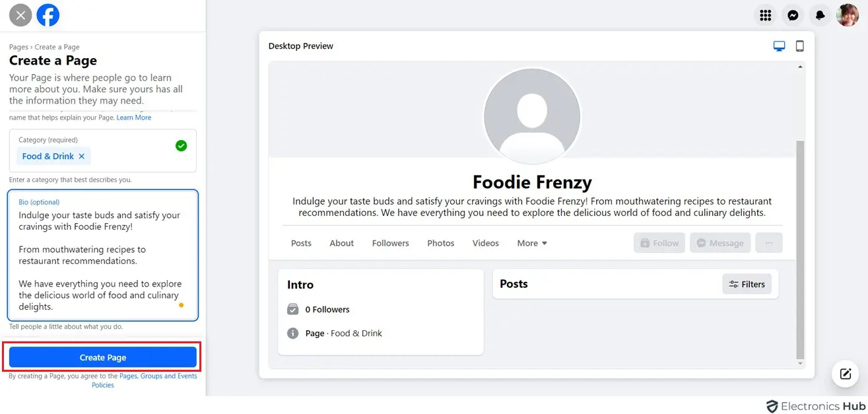The image size is (868, 414).
Task: Click the Pages, Groups and Events Policies link
Action: [158, 376]
